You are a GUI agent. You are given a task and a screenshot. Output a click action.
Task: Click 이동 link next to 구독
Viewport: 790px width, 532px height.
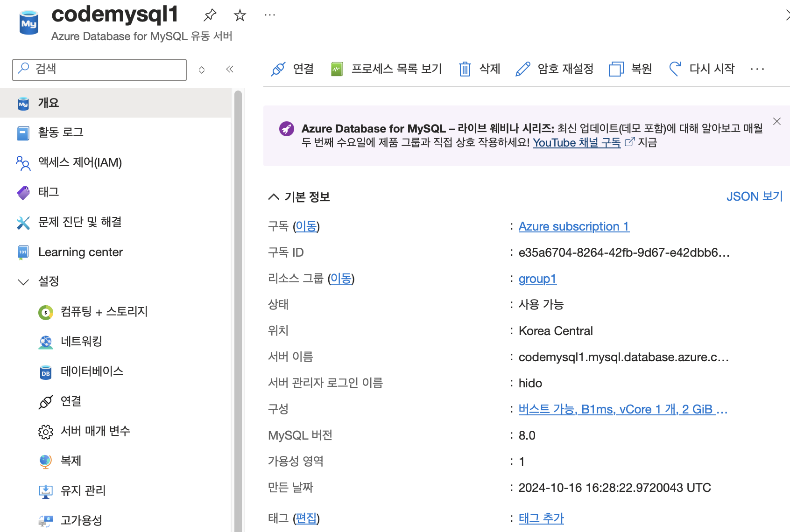(x=306, y=226)
